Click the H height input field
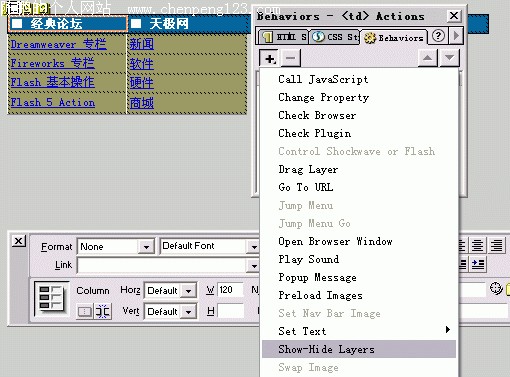510x377 pixels. [230, 311]
